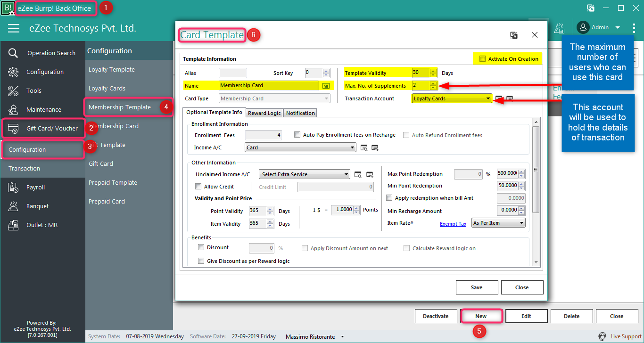Click the Gift Card/ Voucher icon
Screen dimensions: 644x343
coord(13,128)
